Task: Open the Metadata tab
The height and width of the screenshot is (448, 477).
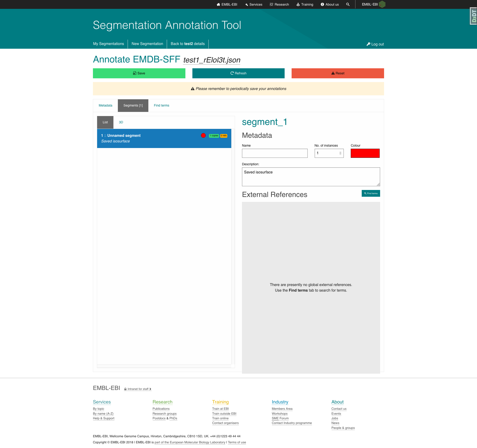Action: pyautogui.click(x=105, y=105)
